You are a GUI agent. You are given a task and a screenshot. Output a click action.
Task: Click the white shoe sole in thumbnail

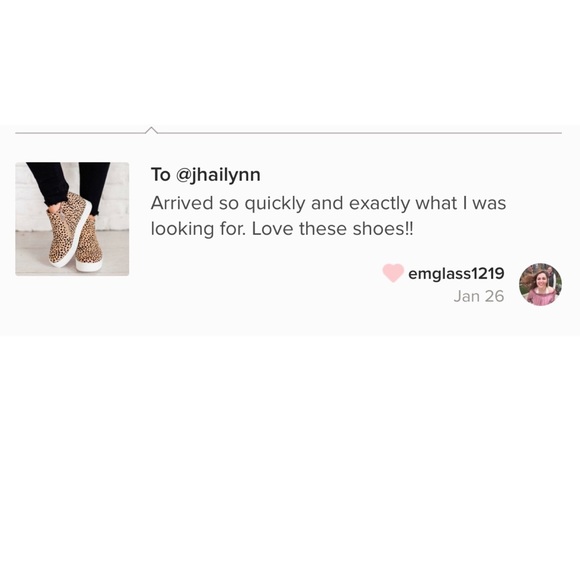(x=90, y=265)
